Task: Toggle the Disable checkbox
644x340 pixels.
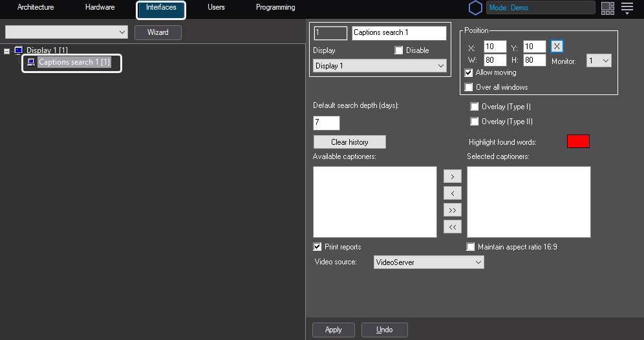Action: (x=398, y=50)
